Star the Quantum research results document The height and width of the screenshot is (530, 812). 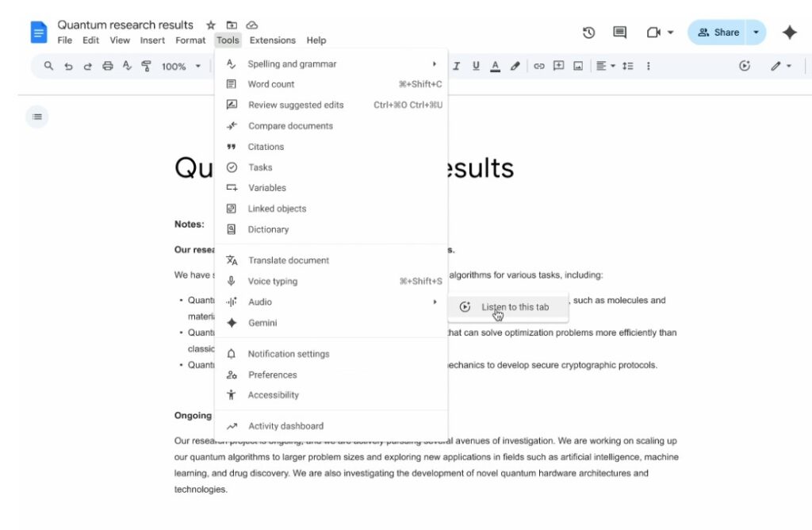pos(211,25)
